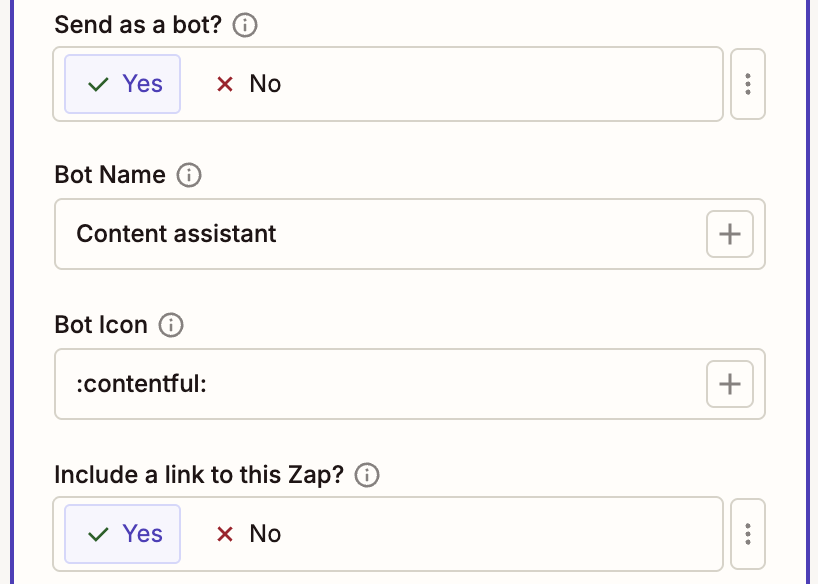This screenshot has width=818, height=584.
Task: Select Yes for Send as a bot
Action: (122, 84)
